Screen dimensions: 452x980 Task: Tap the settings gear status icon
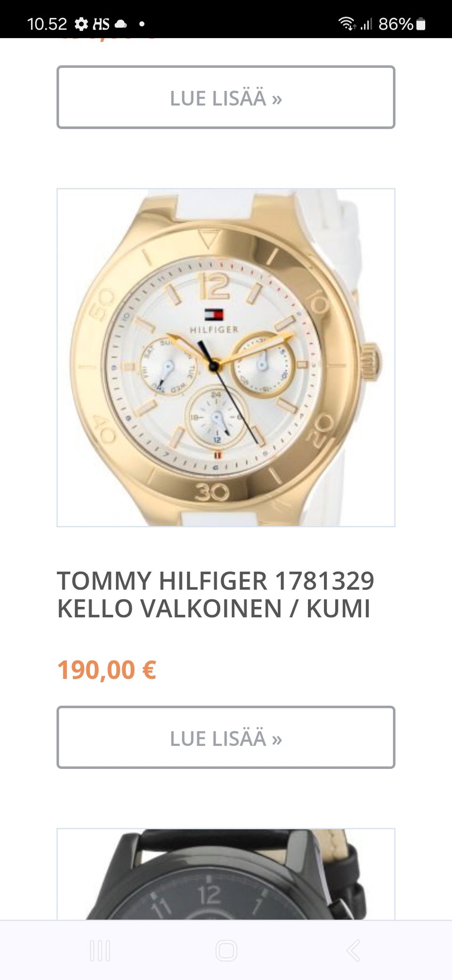click(x=81, y=24)
